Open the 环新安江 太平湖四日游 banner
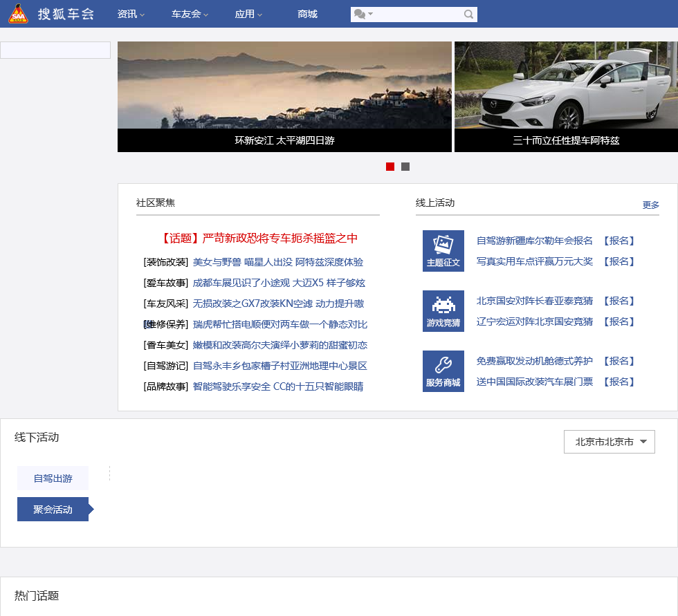 (x=284, y=97)
